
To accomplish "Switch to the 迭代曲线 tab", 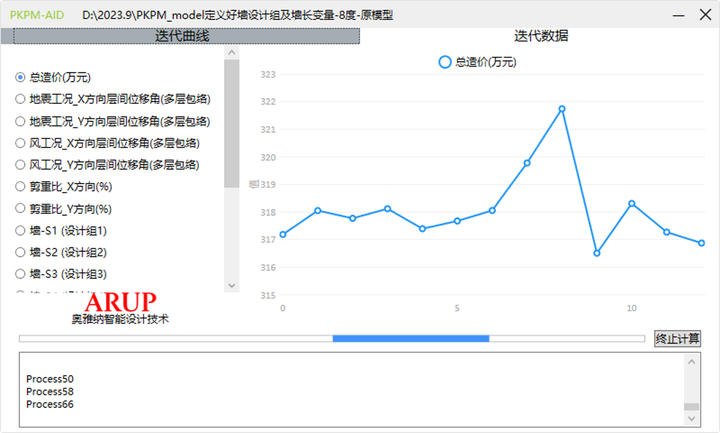I will coord(186,36).
